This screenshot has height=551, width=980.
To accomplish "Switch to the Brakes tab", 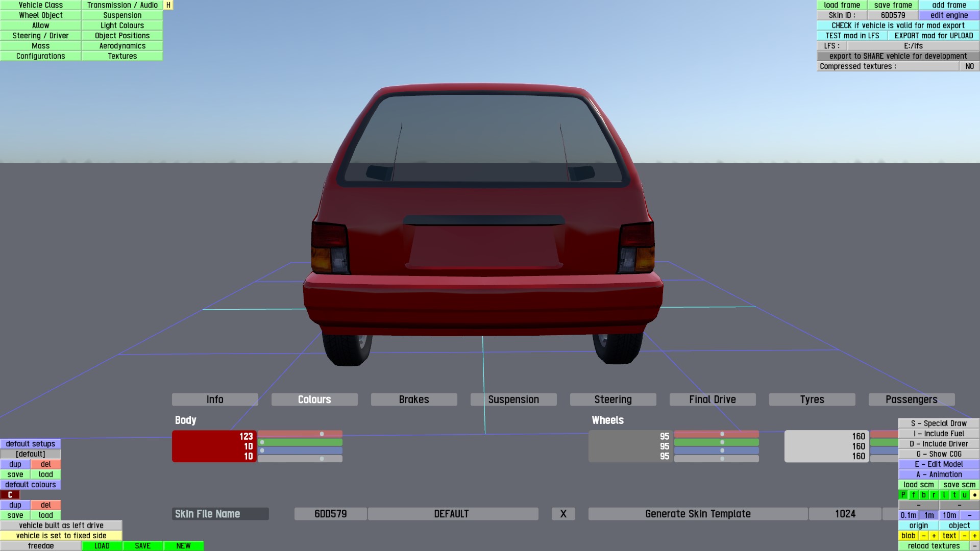I will 413,399.
